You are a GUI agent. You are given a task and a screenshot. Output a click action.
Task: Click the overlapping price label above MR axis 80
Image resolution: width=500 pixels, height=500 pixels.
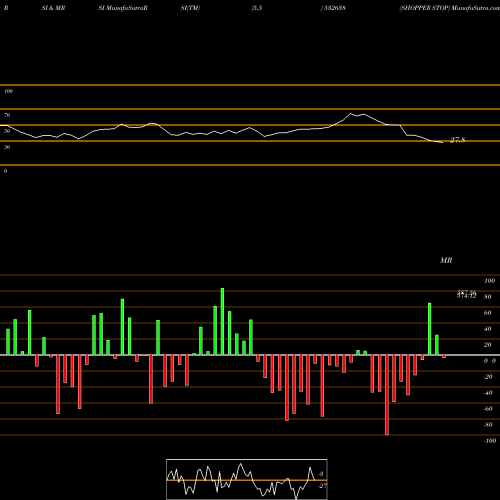pyautogui.click(x=467, y=294)
